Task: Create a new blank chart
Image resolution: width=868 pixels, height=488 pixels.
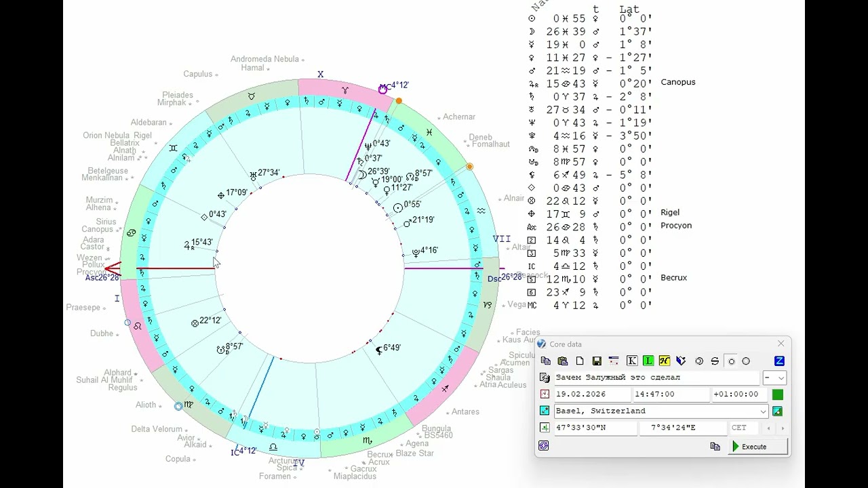Action: click(x=580, y=361)
